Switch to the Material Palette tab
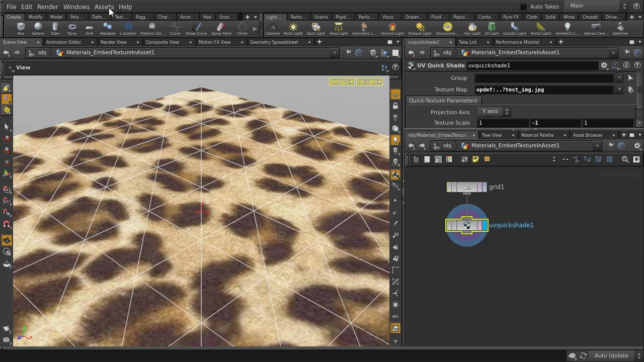 point(537,135)
